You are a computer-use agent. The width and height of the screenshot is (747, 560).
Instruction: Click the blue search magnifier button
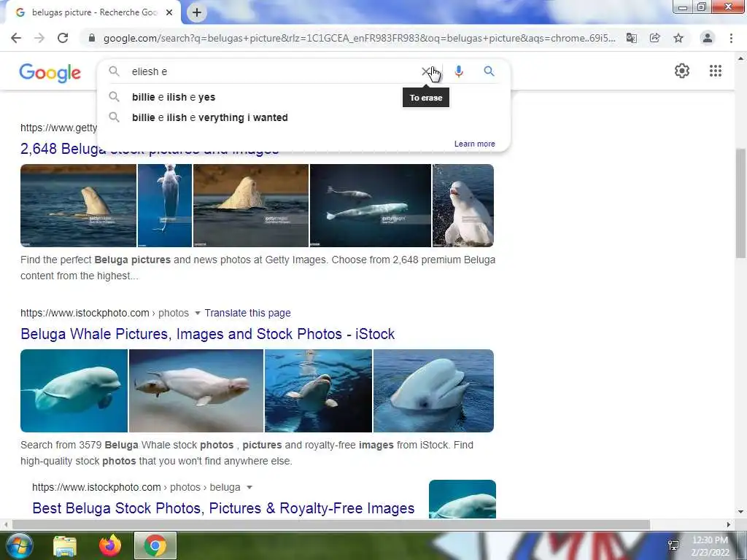tap(489, 71)
